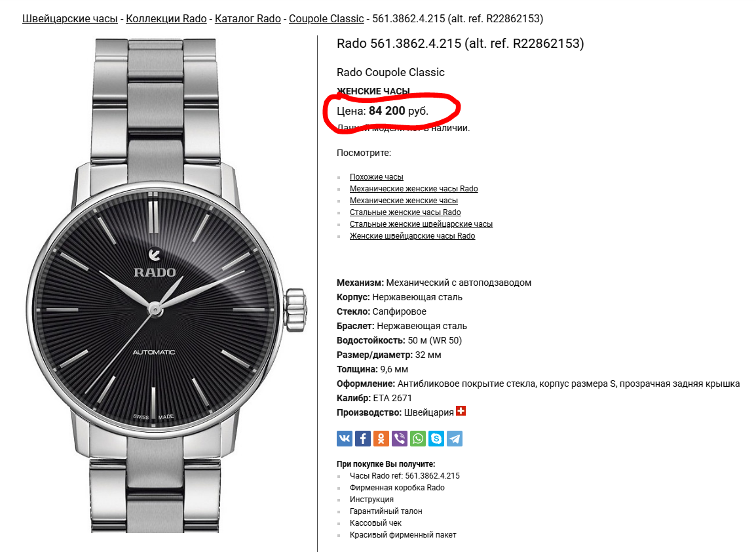Follow the Механические женские часы link

click(404, 200)
